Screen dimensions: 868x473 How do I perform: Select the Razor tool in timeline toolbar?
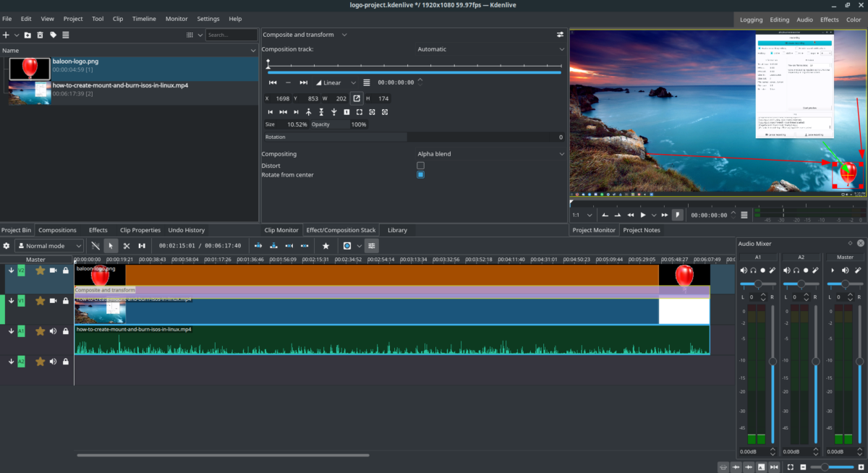[x=126, y=246]
